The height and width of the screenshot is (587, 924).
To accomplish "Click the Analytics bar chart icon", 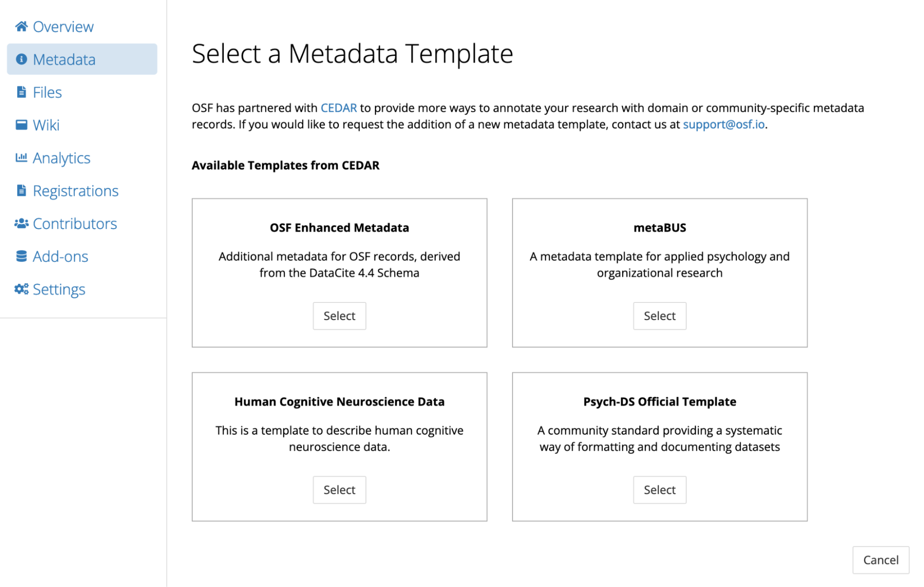I will [21, 158].
